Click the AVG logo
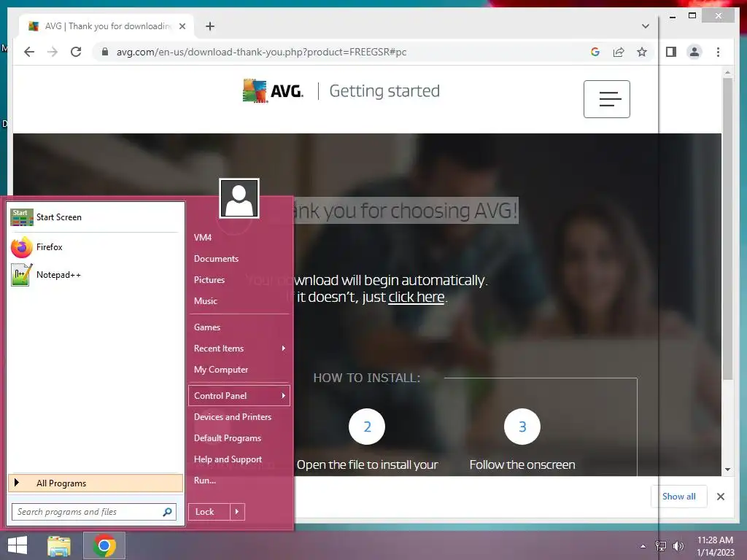This screenshot has height=560, width=747. (273, 90)
